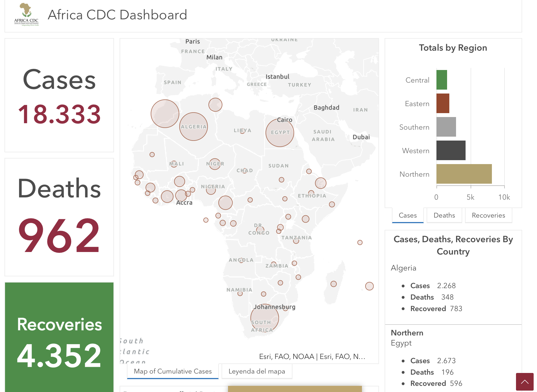
Task: Click the Johannesburg label on map
Action: [275, 307]
